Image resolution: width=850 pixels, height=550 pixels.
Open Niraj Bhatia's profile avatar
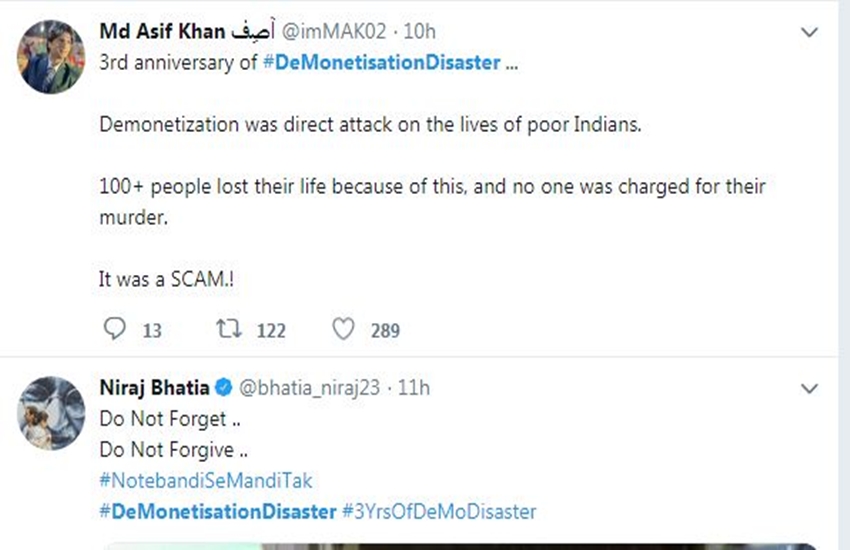[x=50, y=413]
